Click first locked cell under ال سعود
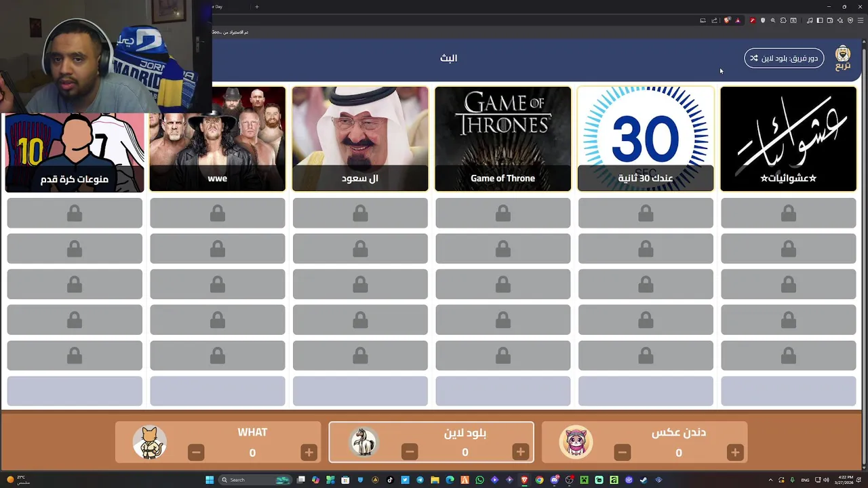The height and width of the screenshot is (488, 868). 360,213
